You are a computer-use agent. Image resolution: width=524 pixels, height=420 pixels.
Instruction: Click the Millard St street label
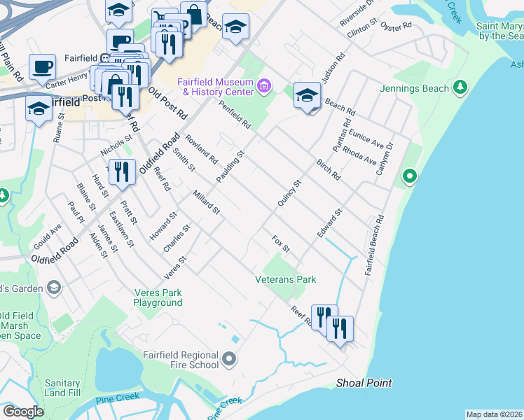point(207,202)
